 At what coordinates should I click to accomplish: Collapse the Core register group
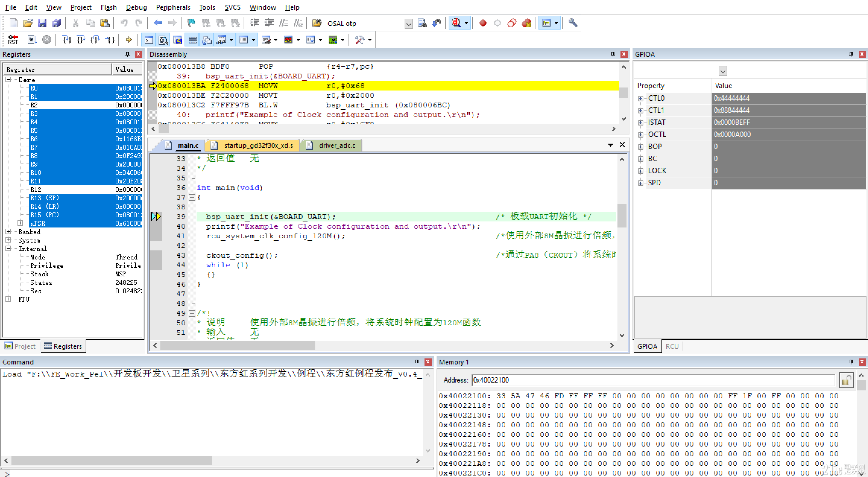(x=8, y=80)
